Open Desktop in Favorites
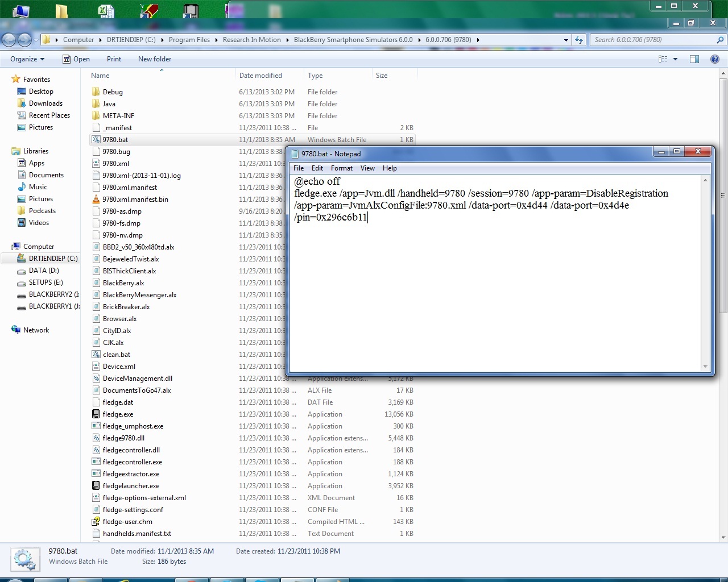Image resolution: width=728 pixels, height=582 pixels. pos(41,92)
